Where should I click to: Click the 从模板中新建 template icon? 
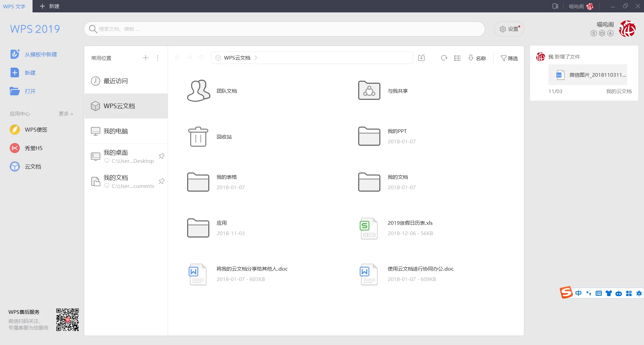pos(15,54)
